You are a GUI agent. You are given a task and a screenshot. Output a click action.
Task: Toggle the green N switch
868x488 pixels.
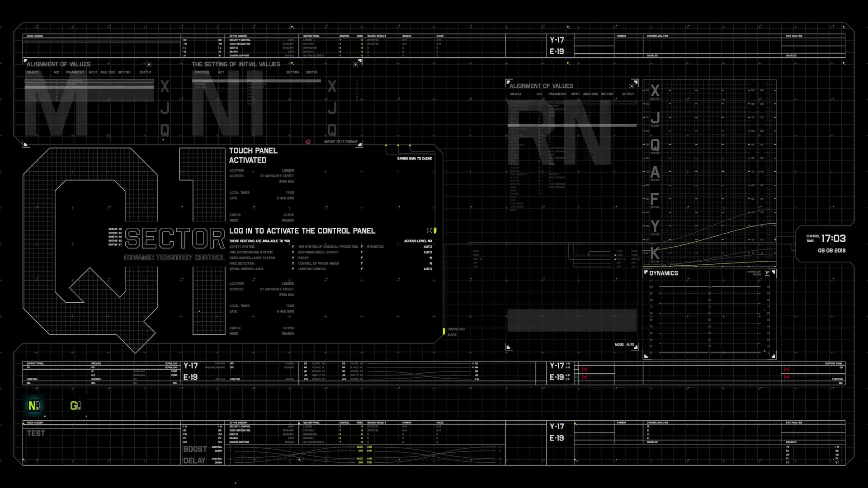click(x=34, y=406)
